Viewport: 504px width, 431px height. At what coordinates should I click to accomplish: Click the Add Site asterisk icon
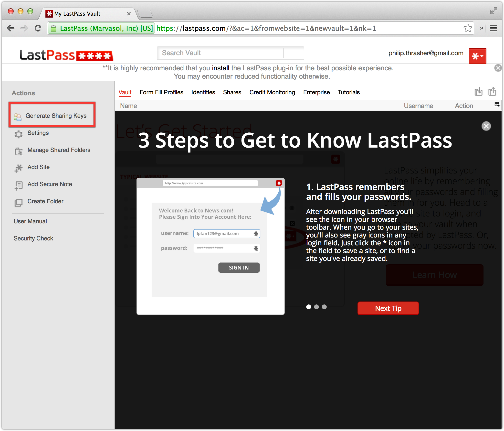point(19,168)
